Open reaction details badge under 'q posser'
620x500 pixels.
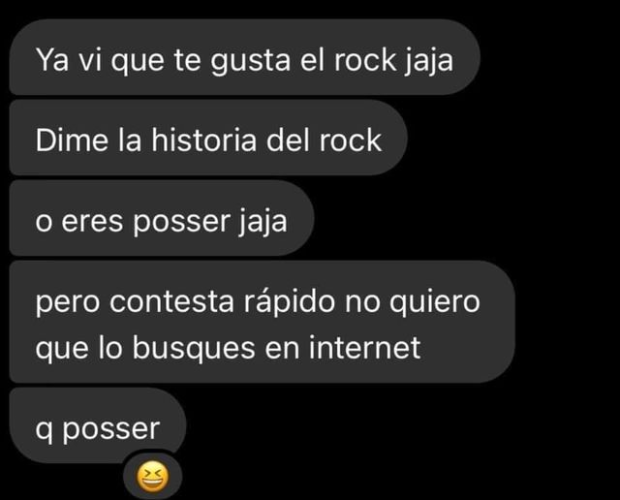click(152, 476)
